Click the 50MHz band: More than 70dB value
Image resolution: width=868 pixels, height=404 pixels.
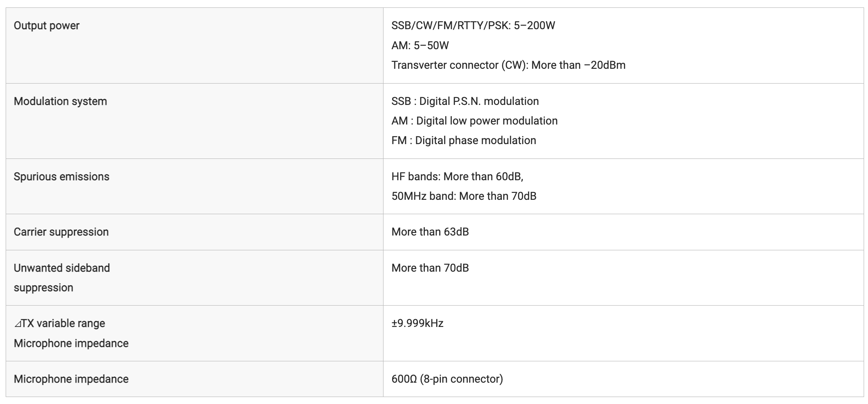(464, 196)
